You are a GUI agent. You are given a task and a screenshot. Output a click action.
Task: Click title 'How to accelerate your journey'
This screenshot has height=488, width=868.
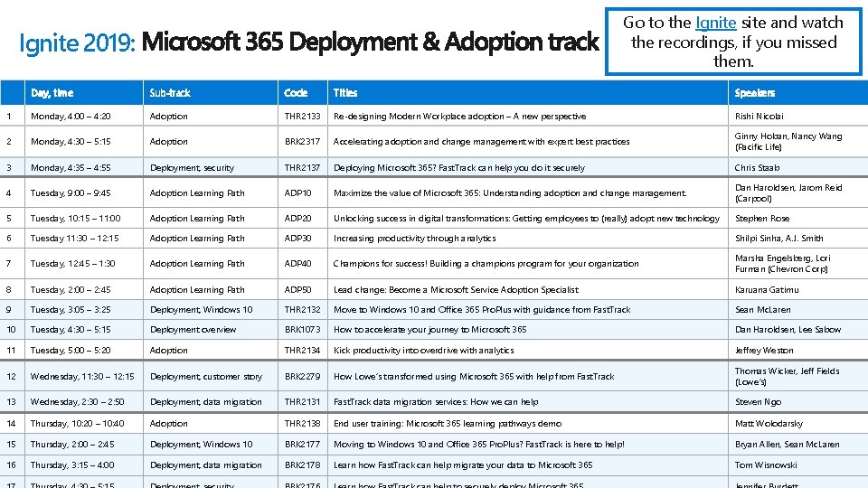(x=429, y=330)
